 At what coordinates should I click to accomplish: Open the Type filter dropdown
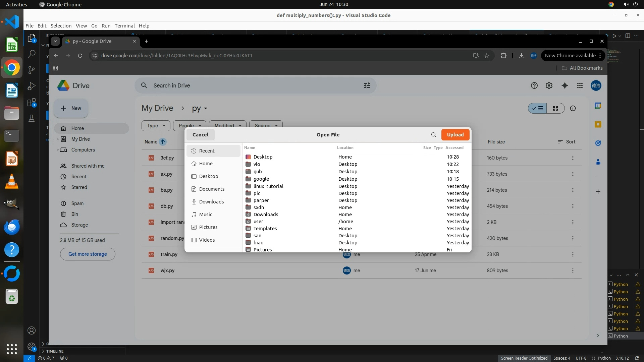coord(156,125)
